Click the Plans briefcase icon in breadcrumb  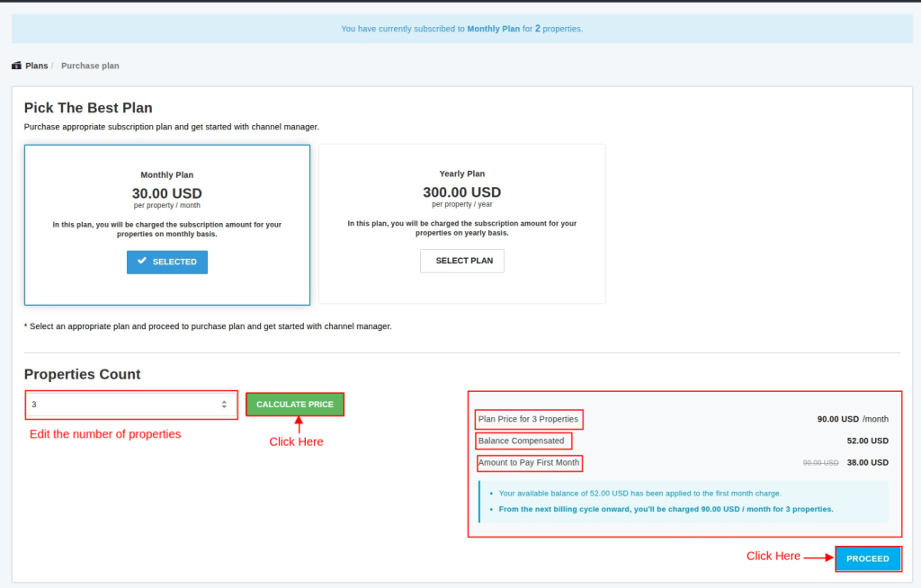(16, 66)
